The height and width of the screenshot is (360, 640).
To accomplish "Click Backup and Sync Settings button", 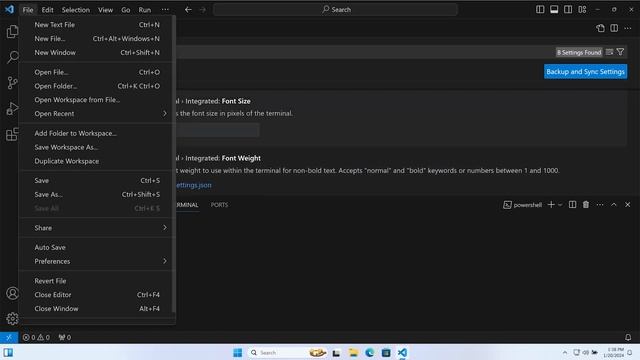I will tap(585, 72).
